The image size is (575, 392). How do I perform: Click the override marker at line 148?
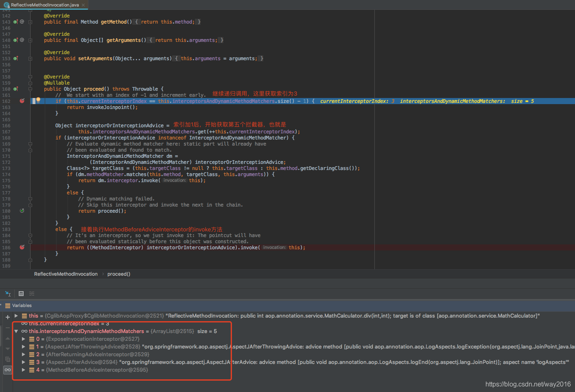coord(15,40)
